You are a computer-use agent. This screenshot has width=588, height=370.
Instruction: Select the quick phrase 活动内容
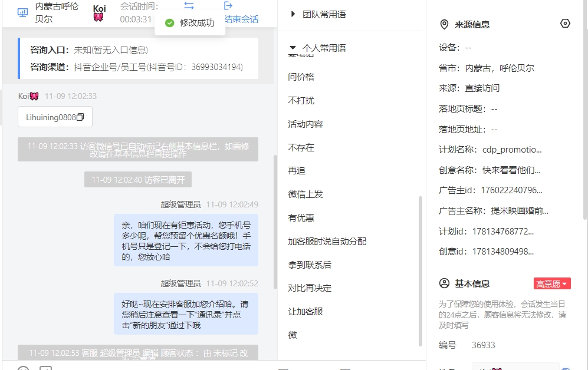point(306,124)
